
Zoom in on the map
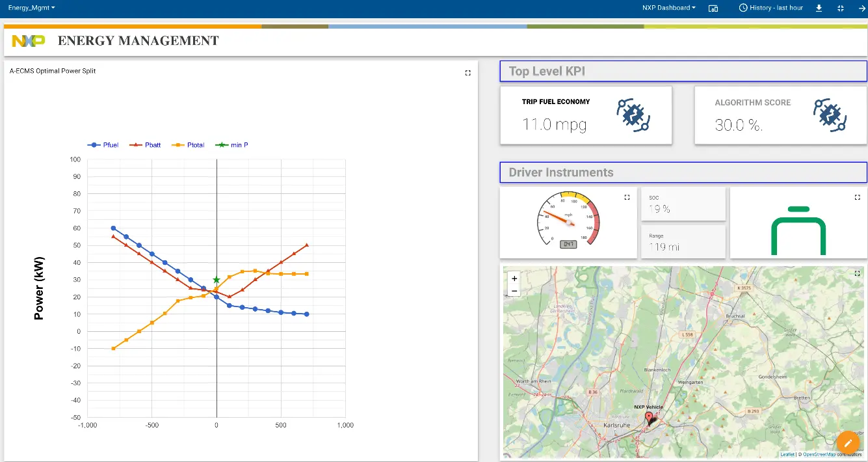[x=514, y=279]
